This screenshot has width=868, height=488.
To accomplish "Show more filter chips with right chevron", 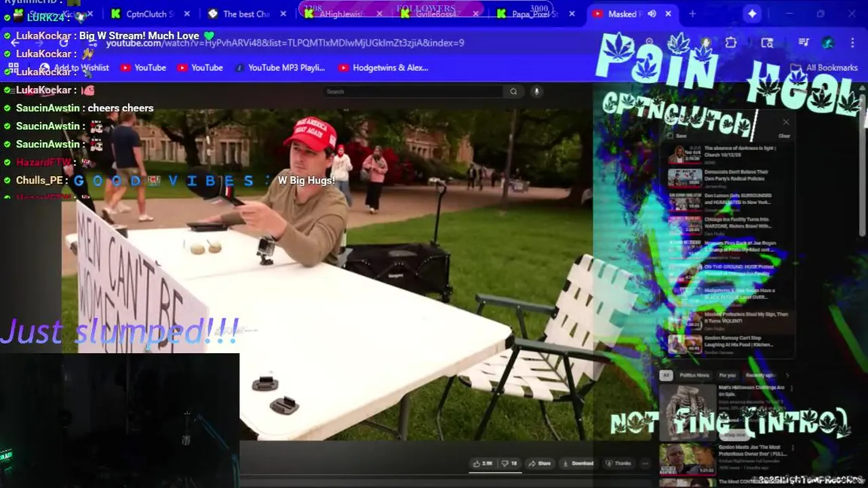I will pyautogui.click(x=787, y=375).
